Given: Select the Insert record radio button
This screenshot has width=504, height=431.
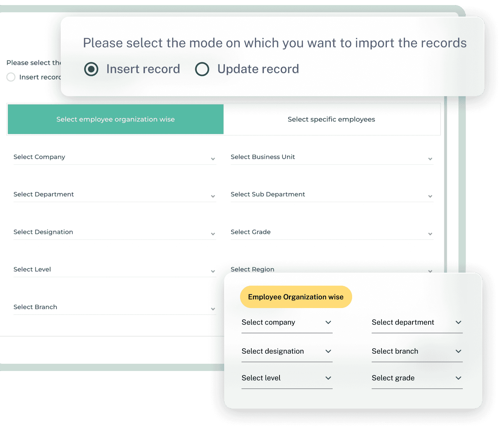Looking at the screenshot, I should (91, 69).
